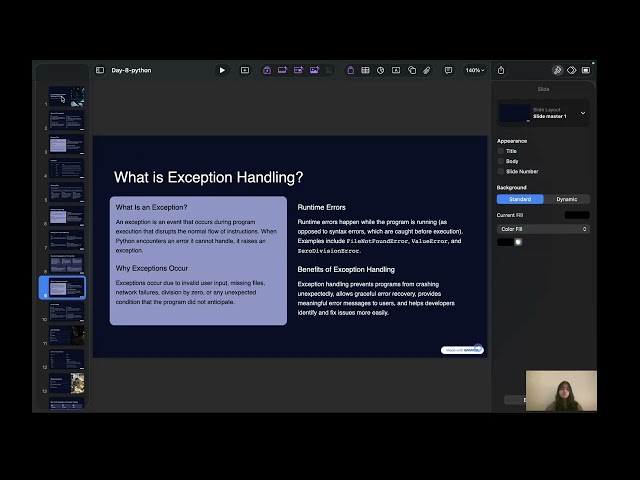Select the Standard background tab
This screenshot has height=480, width=640.
coord(520,199)
